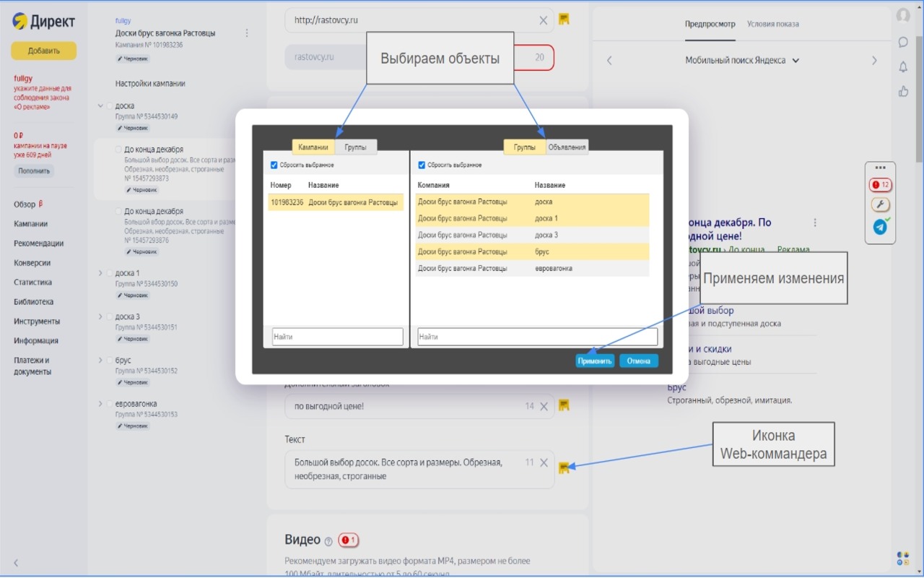This screenshot has width=924, height=578.
Task: Open the Telegram icon in floating widget
Action: click(x=880, y=227)
